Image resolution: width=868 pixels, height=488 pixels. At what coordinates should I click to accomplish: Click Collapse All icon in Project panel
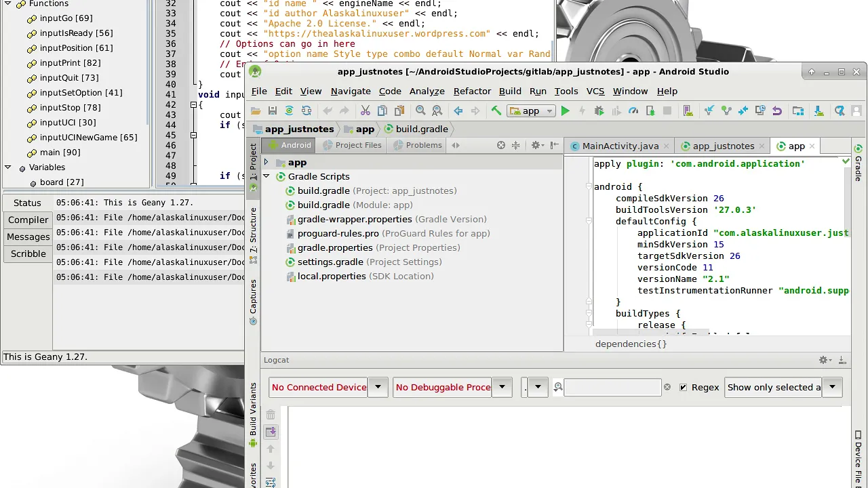[x=515, y=145]
